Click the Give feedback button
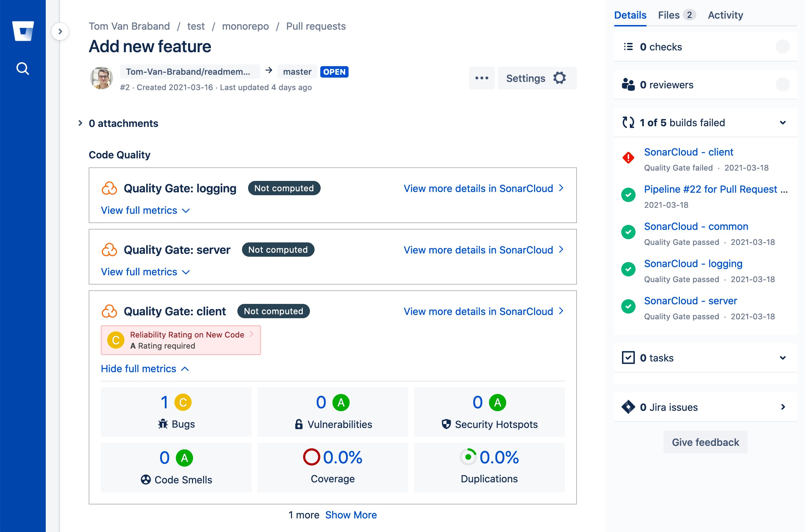Image resolution: width=805 pixels, height=532 pixels. (x=705, y=442)
